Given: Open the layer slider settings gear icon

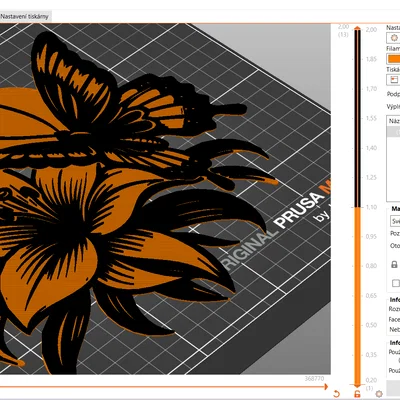Looking at the screenshot, I should coord(379,394).
